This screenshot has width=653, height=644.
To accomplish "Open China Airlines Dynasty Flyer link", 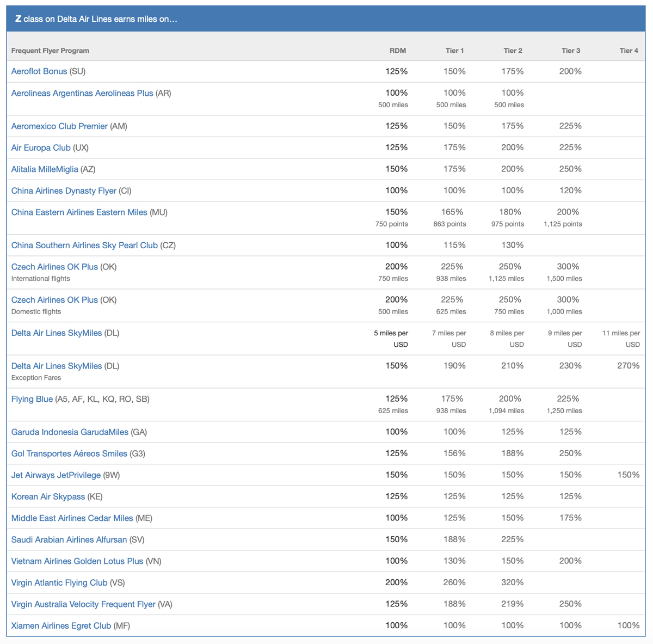I will pyautogui.click(x=64, y=191).
